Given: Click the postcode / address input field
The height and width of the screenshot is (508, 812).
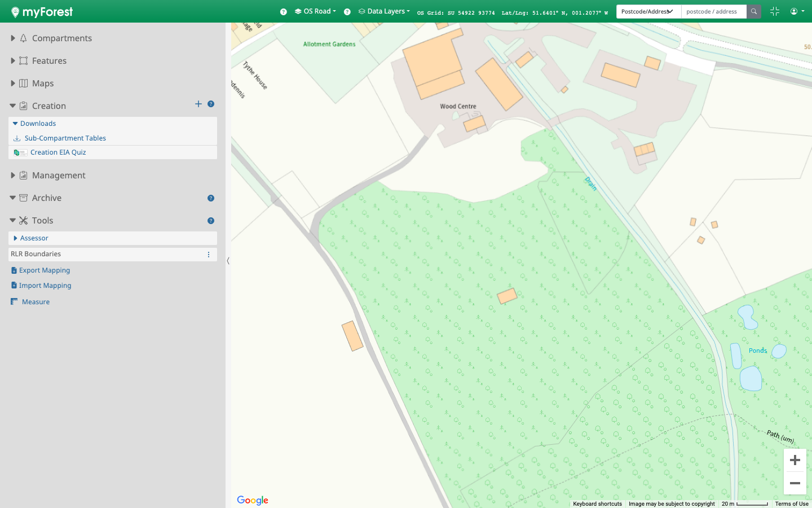Looking at the screenshot, I should tap(713, 11).
